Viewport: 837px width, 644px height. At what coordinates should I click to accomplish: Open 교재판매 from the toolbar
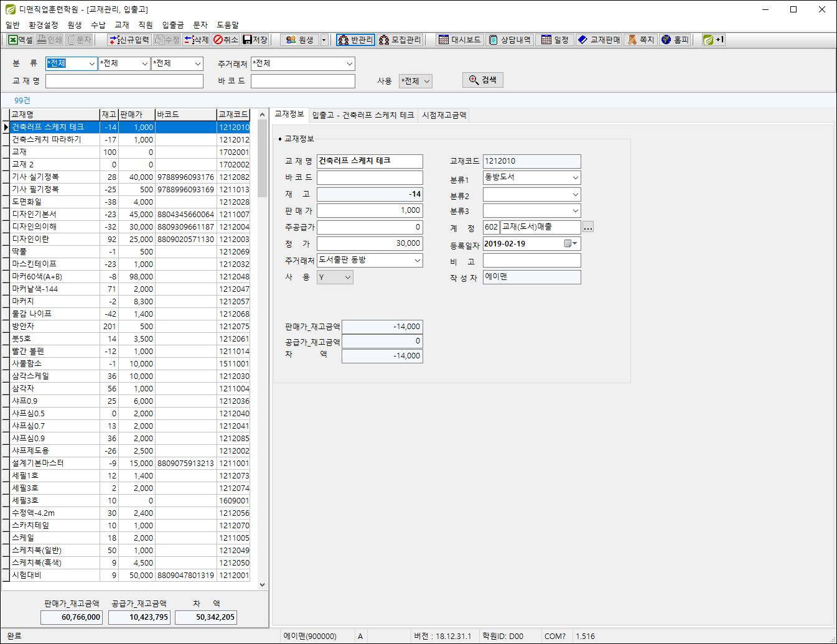click(599, 40)
